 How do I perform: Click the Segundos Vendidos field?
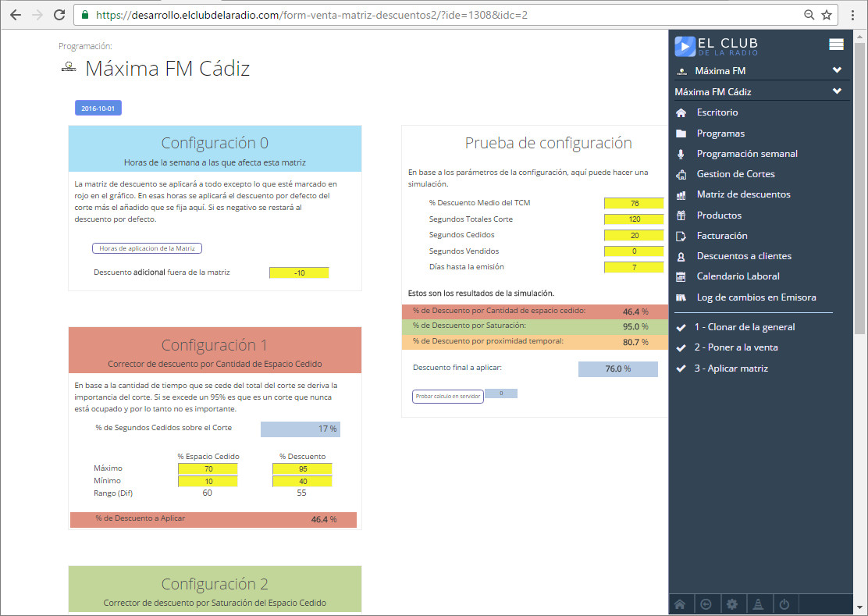coord(634,251)
